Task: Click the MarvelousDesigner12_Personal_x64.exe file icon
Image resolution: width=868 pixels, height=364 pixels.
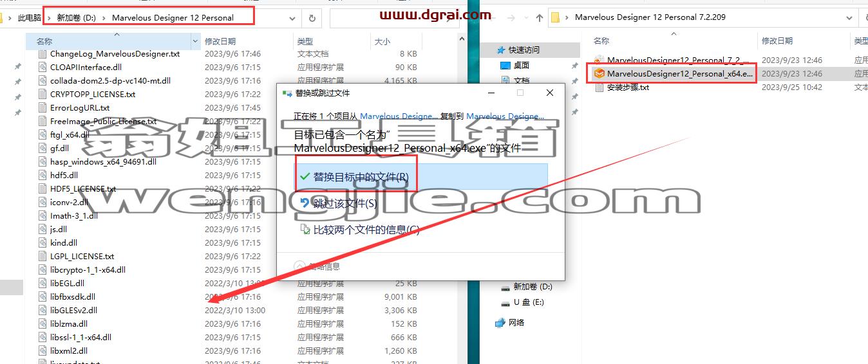Action: [599, 74]
